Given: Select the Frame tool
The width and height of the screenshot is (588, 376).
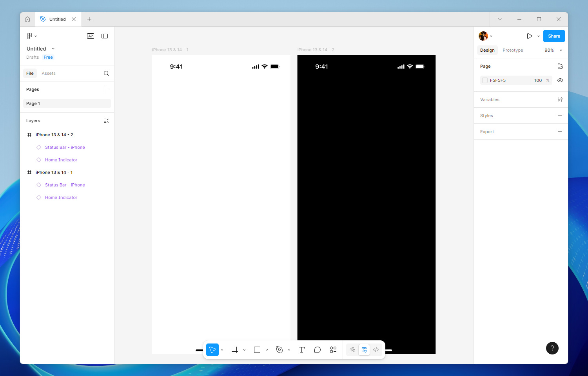Looking at the screenshot, I should pos(235,350).
